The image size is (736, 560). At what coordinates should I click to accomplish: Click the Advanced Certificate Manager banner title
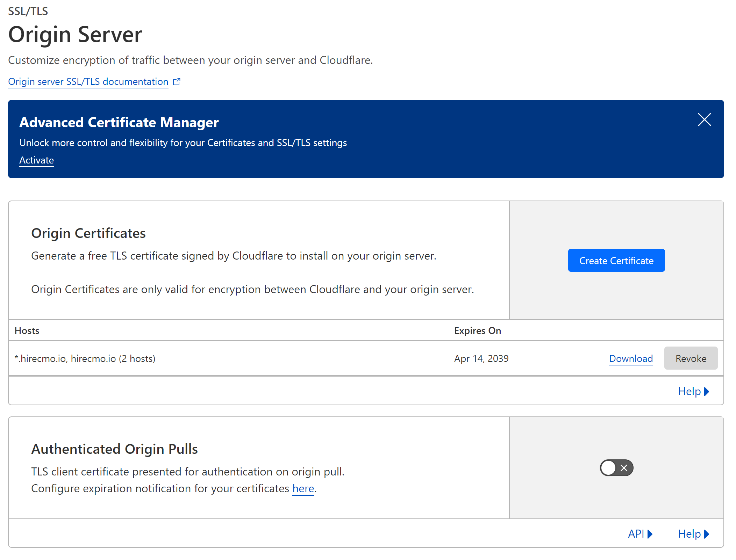pos(119,123)
